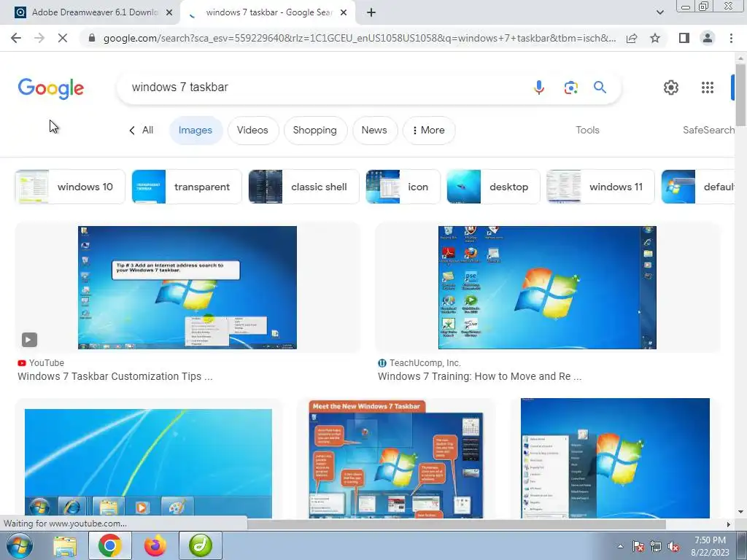Image resolution: width=747 pixels, height=560 pixels.
Task: Switch to the Videos tab
Action: 252,130
